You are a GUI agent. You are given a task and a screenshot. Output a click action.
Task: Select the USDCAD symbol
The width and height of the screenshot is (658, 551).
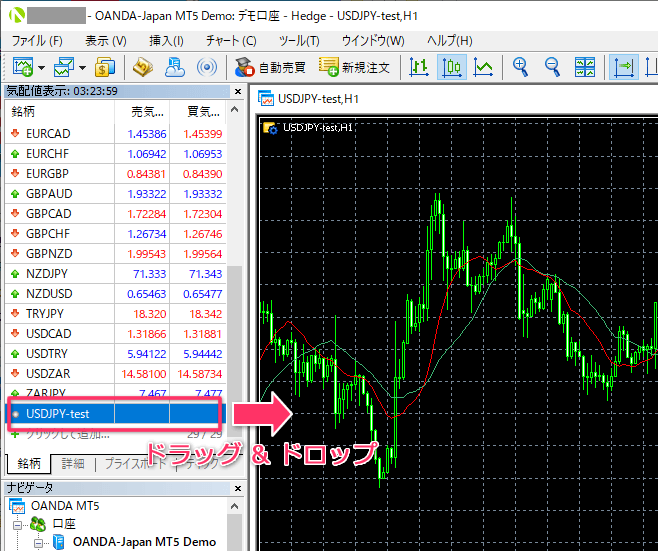49,334
